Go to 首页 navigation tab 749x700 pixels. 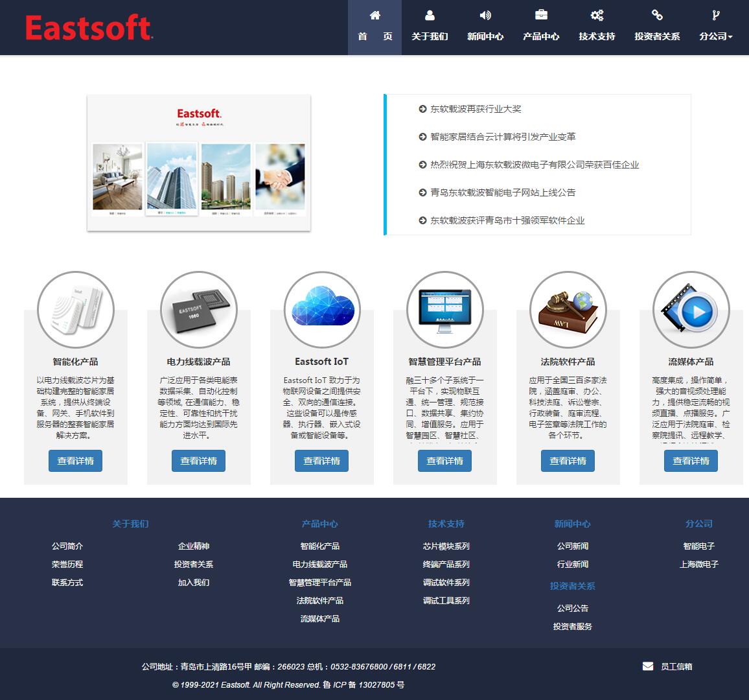click(375, 28)
